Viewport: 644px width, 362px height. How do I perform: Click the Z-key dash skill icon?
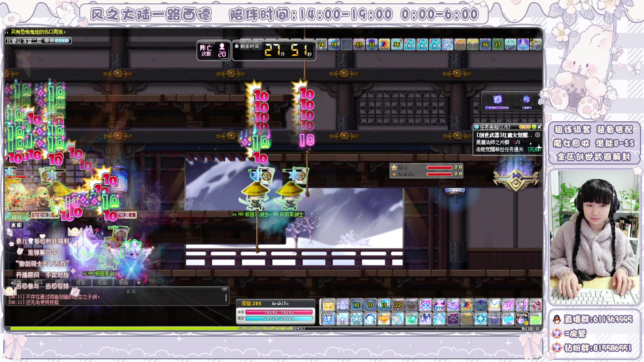[397, 319]
